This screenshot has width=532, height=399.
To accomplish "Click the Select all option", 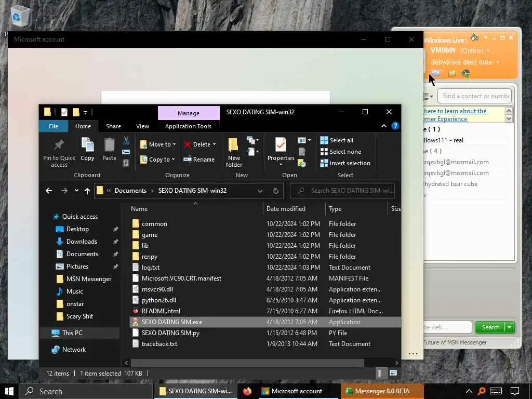I will point(337,140).
